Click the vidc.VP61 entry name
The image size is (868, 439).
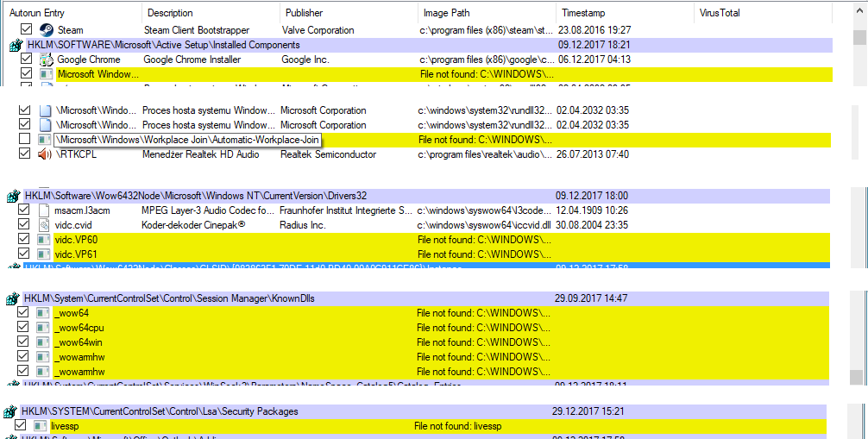[x=76, y=254]
